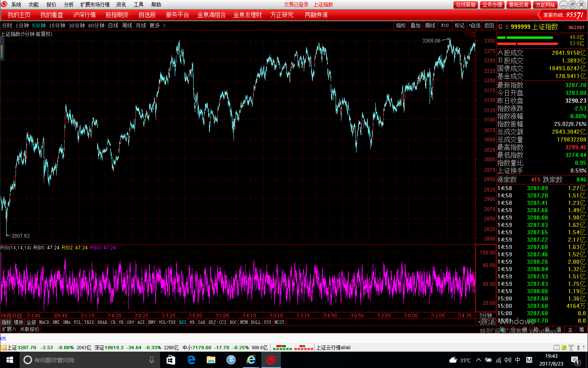Click the red G icon beside 999999
Screen dimensions: 588x368
[500, 27]
